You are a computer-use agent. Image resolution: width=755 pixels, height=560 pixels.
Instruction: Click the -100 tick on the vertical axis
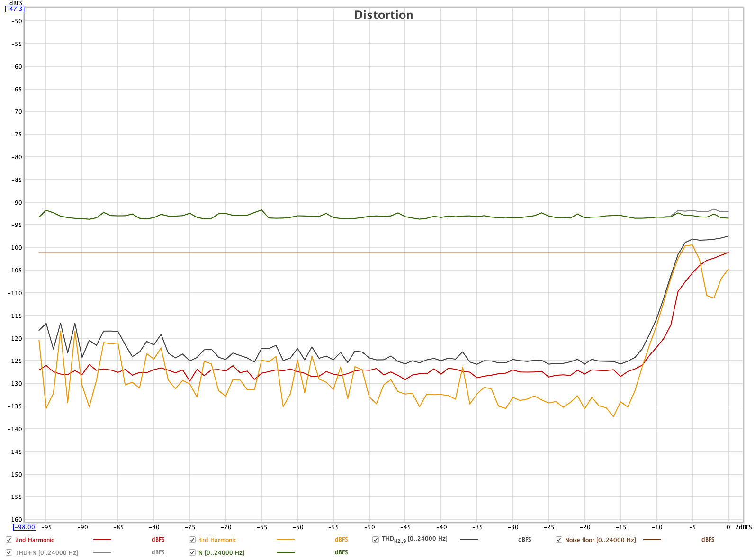tap(15, 248)
